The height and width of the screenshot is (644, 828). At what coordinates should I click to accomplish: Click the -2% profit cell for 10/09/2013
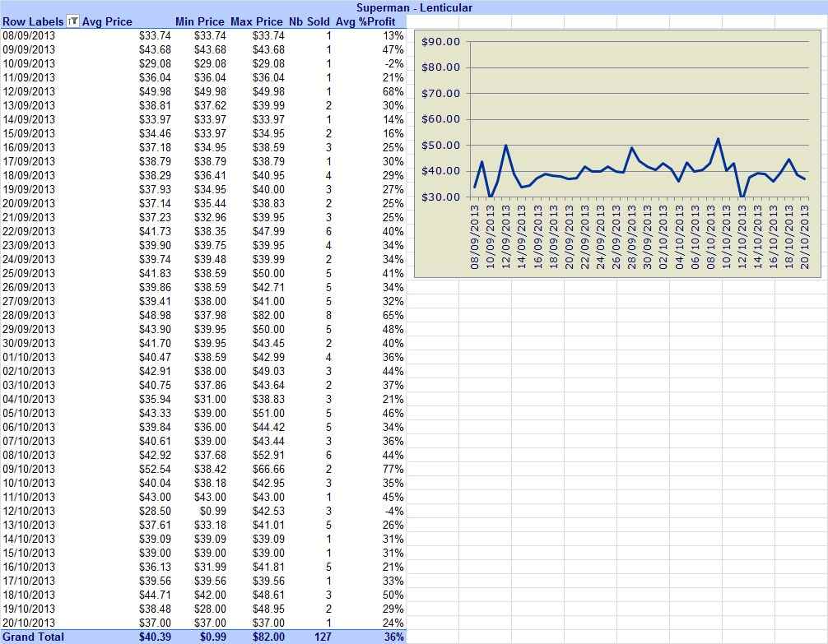pyautogui.click(x=394, y=63)
